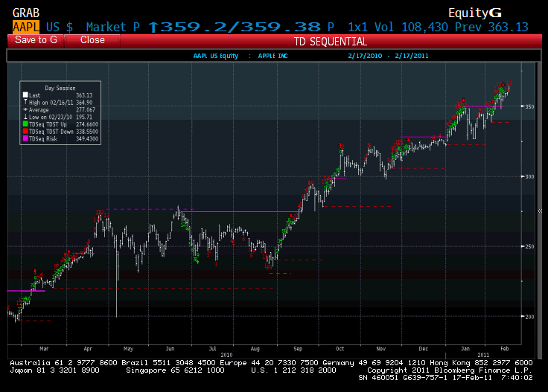Expand the side panel double-arrow
Screen dimensions: 548x392
(540, 211)
